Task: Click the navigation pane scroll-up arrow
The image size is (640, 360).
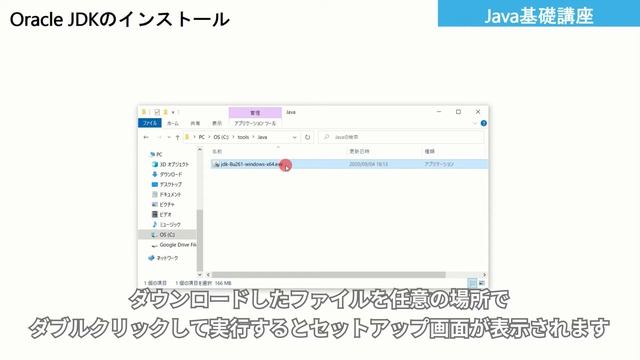Action: [200, 150]
